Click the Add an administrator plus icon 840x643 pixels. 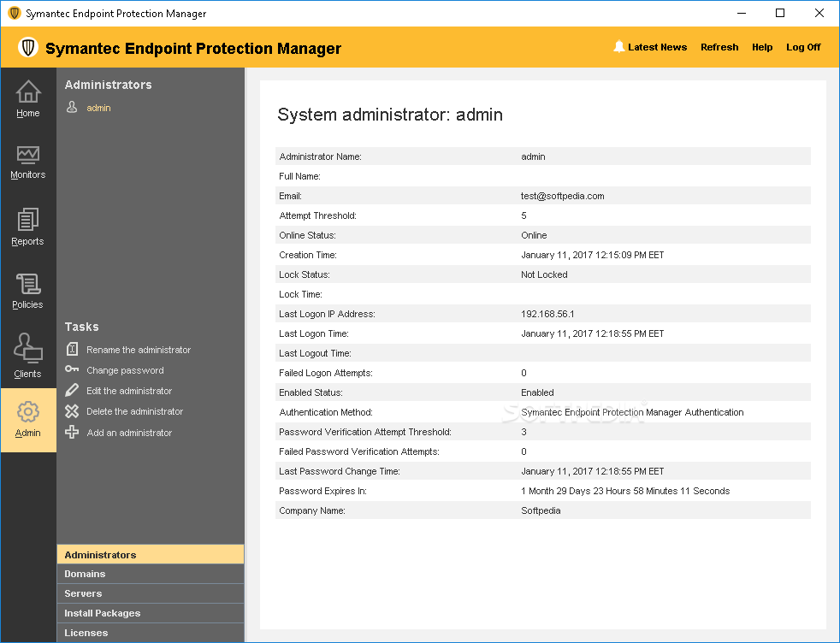click(73, 433)
